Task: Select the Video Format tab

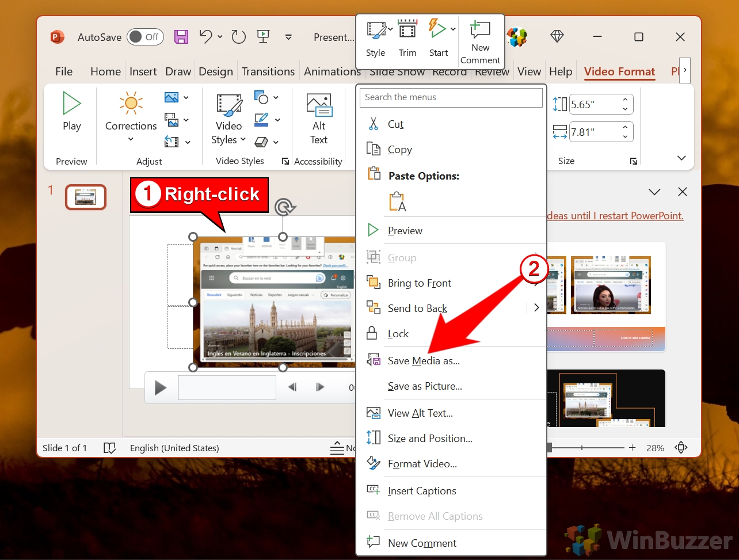Action: point(619,71)
